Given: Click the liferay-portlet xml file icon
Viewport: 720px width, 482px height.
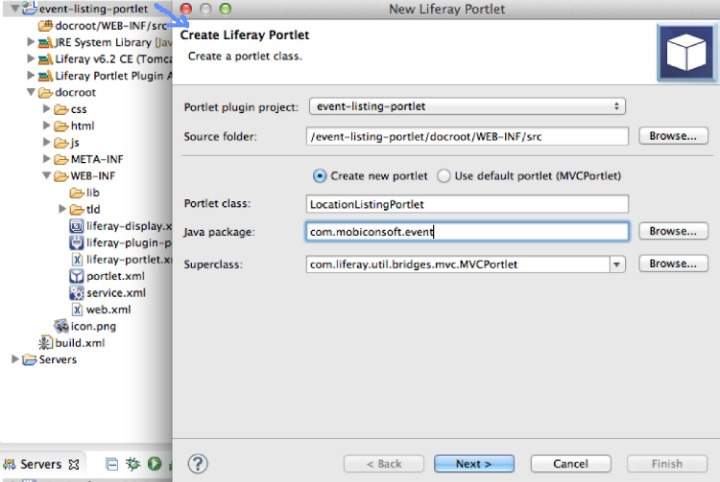Looking at the screenshot, I should click(77, 260).
